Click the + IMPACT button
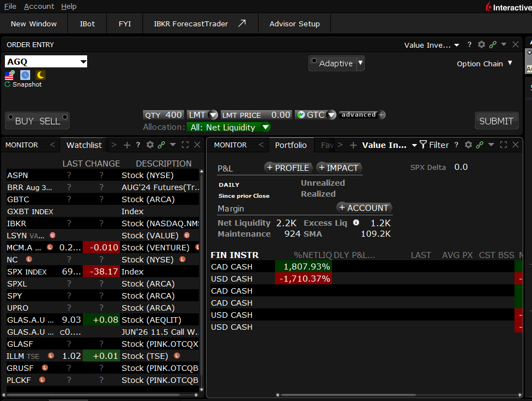 339,168
